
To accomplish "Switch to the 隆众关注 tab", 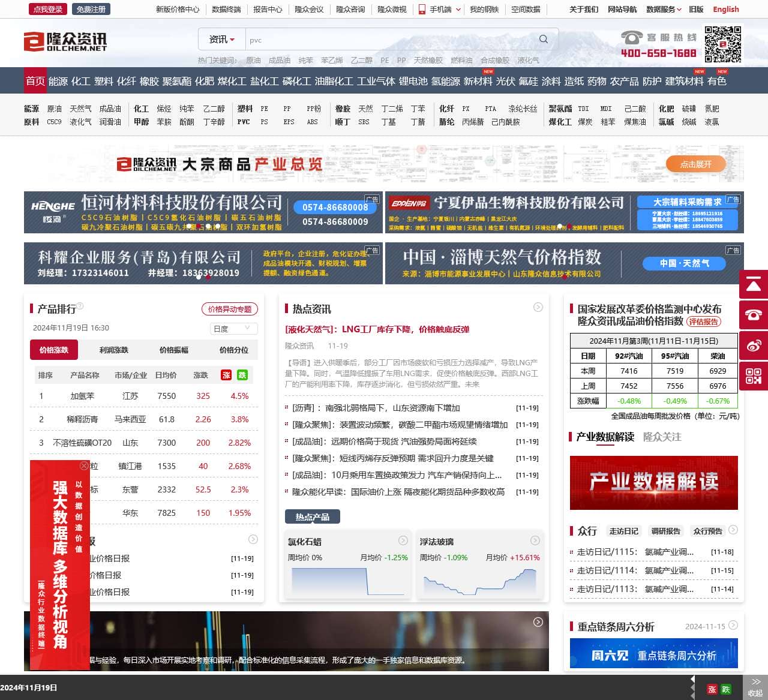I will tap(662, 437).
